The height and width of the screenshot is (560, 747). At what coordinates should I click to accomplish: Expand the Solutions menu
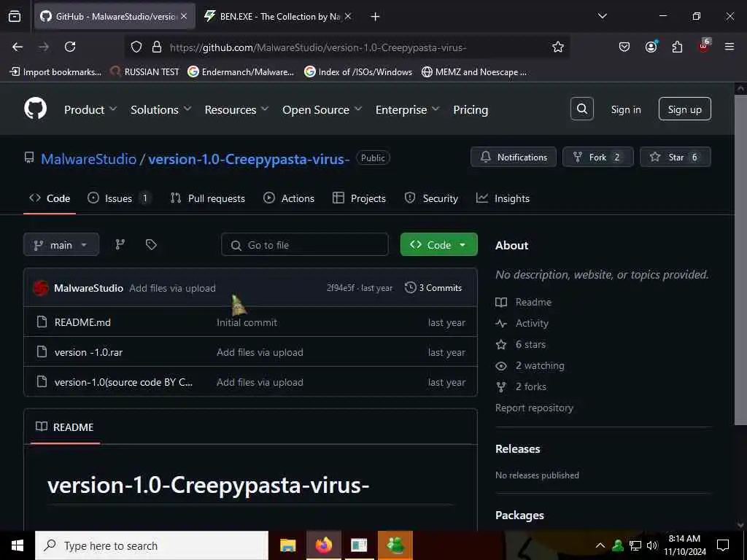[161, 109]
